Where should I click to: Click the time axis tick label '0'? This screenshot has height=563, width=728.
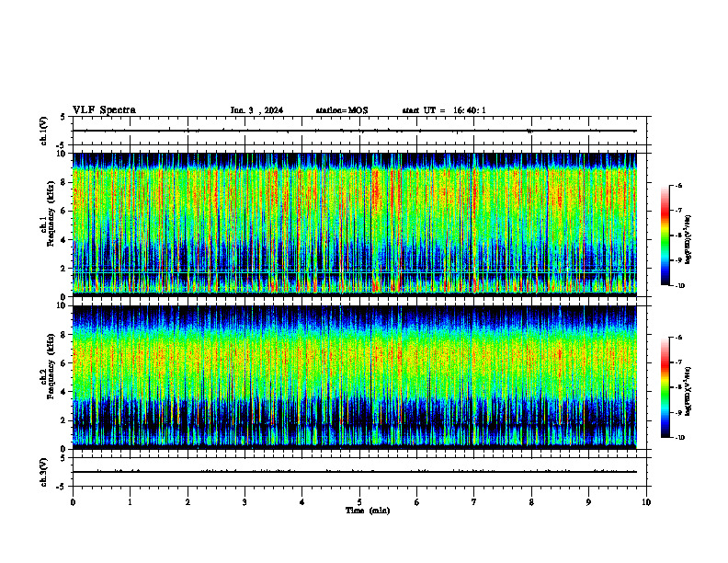click(73, 502)
